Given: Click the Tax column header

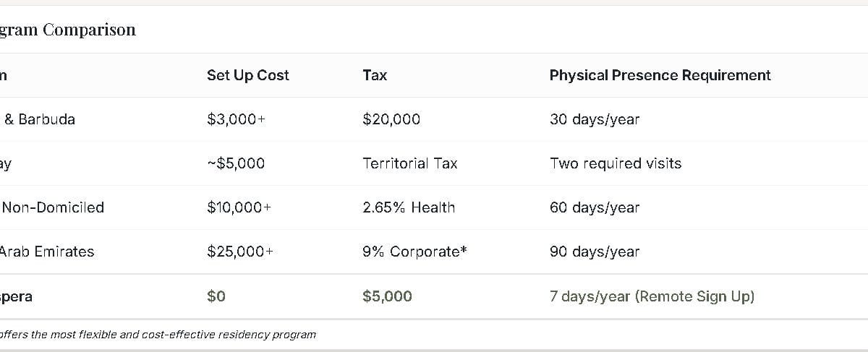Looking at the screenshot, I should (375, 75).
